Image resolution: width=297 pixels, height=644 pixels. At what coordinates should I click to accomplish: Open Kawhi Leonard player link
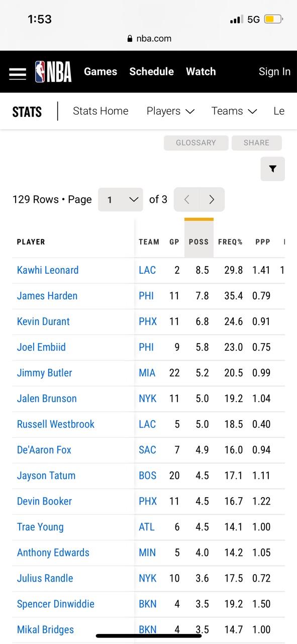48,270
